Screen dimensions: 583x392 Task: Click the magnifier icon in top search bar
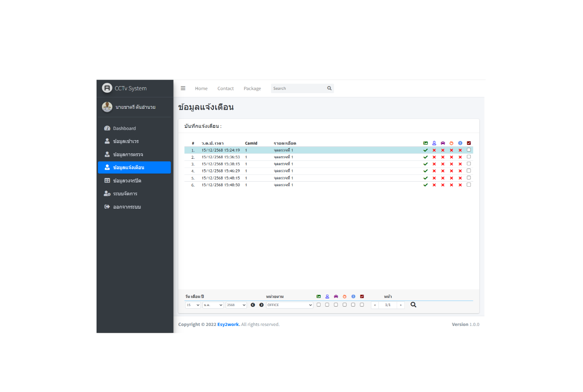(329, 88)
